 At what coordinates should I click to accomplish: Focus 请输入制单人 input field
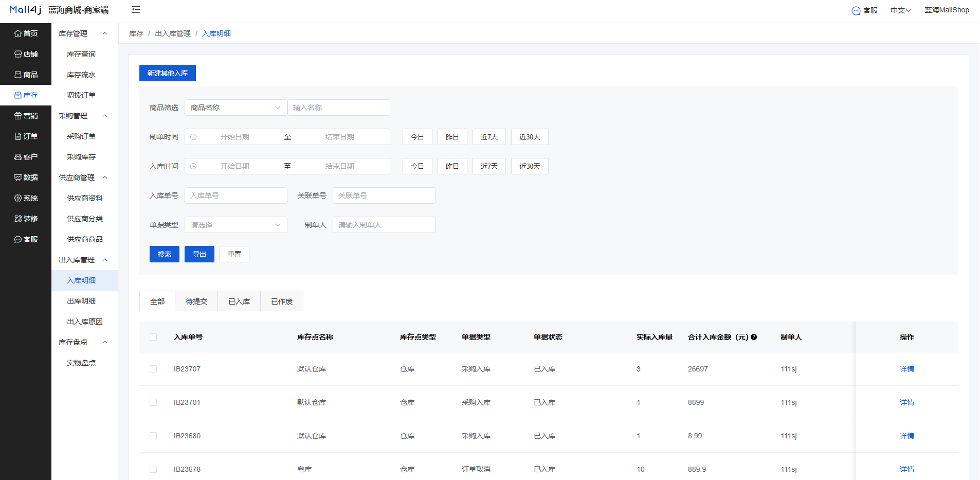(384, 225)
